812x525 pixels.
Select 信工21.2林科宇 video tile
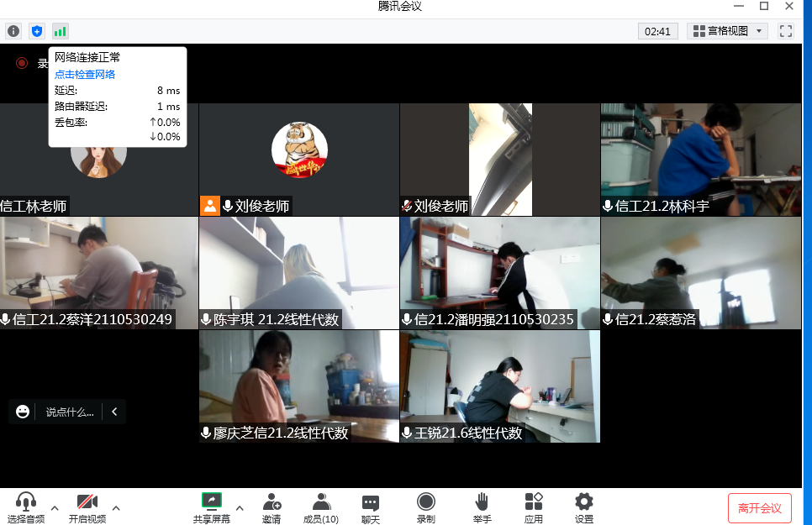701,160
